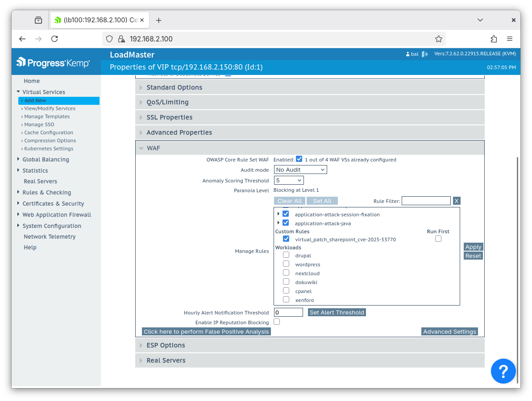
Task: Uncheck application-attack-session-fixation rule
Action: point(286,214)
